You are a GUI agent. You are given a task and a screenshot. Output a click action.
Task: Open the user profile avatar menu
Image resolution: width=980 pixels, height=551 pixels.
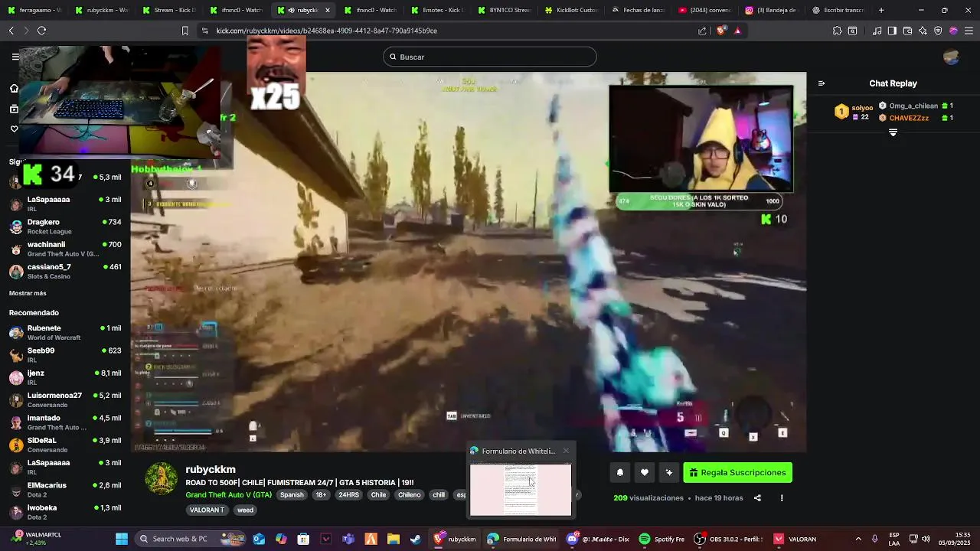952,57
